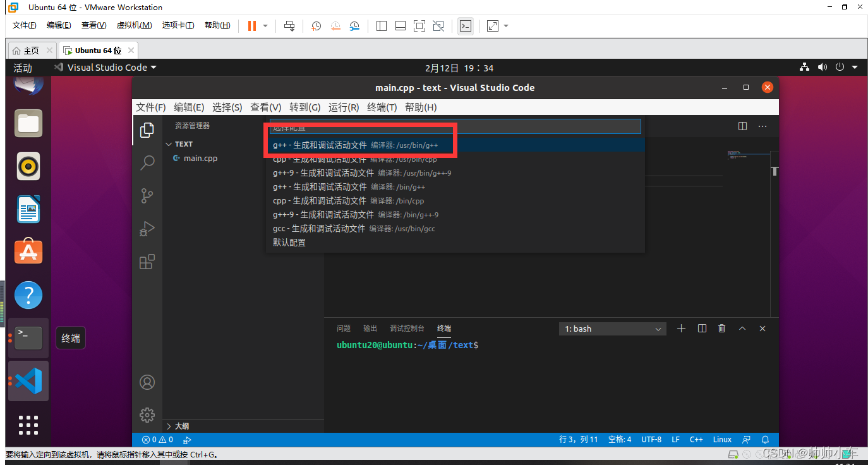868x465 pixels.
Task: Click VMware pause virtual machine button
Action: pos(252,26)
